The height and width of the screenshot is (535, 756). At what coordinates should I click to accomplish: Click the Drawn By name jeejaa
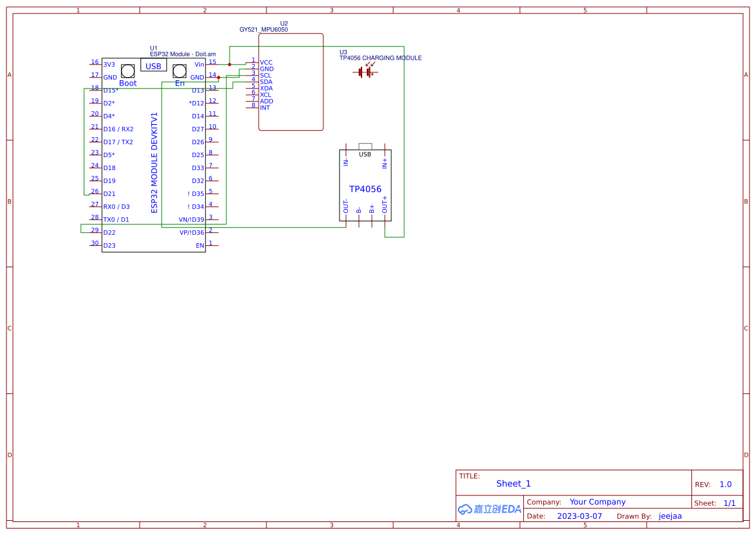[671, 516]
